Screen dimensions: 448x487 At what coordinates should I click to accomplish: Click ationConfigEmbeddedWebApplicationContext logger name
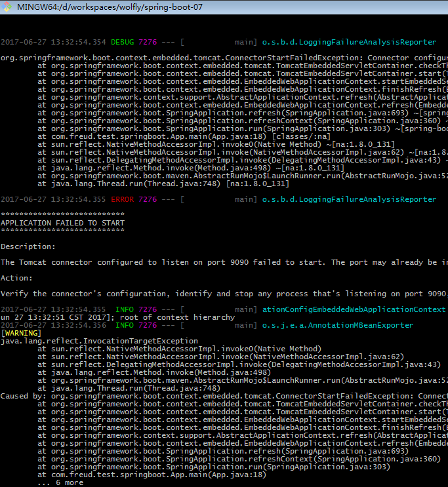pyautogui.click(x=354, y=309)
